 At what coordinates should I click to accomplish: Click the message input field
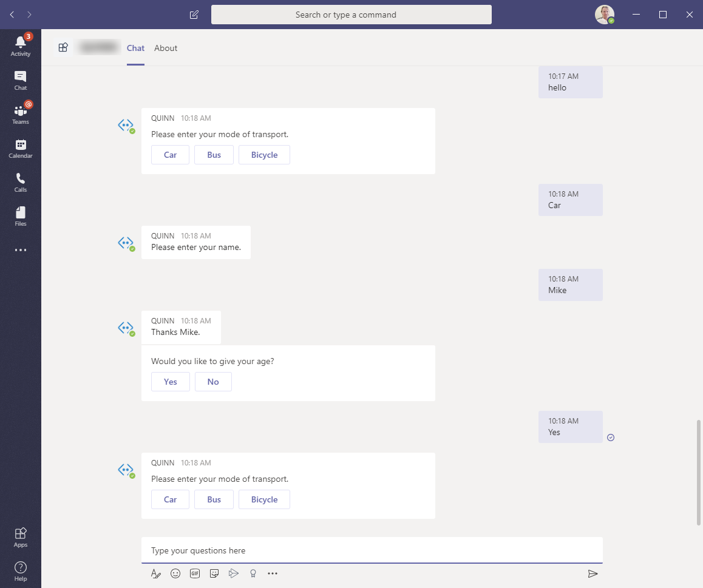pyautogui.click(x=371, y=550)
